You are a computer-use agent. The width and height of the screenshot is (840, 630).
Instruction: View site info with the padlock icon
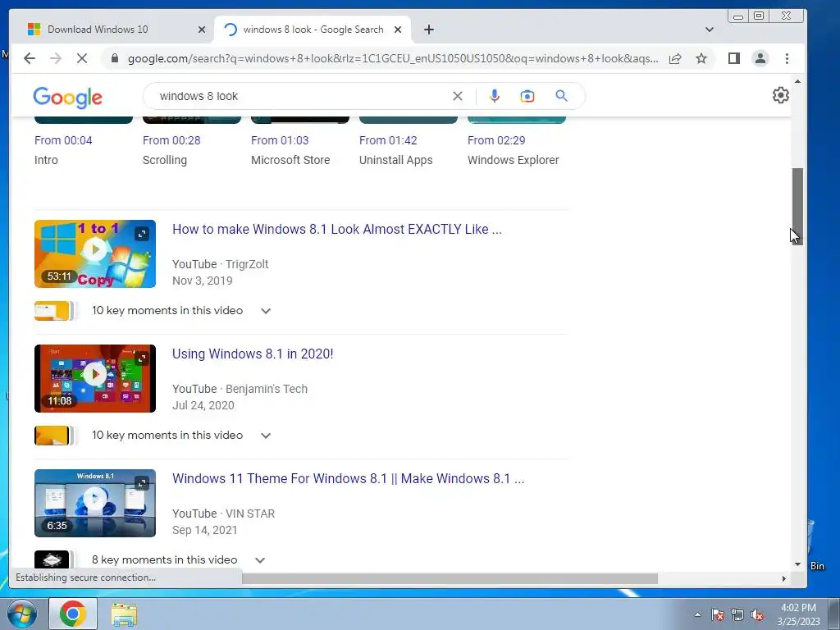coord(114,58)
